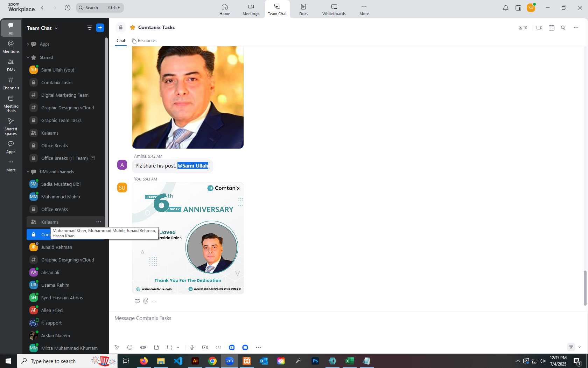Open the Kalaams row options ellipsis
The image size is (588, 368).
[99, 222]
